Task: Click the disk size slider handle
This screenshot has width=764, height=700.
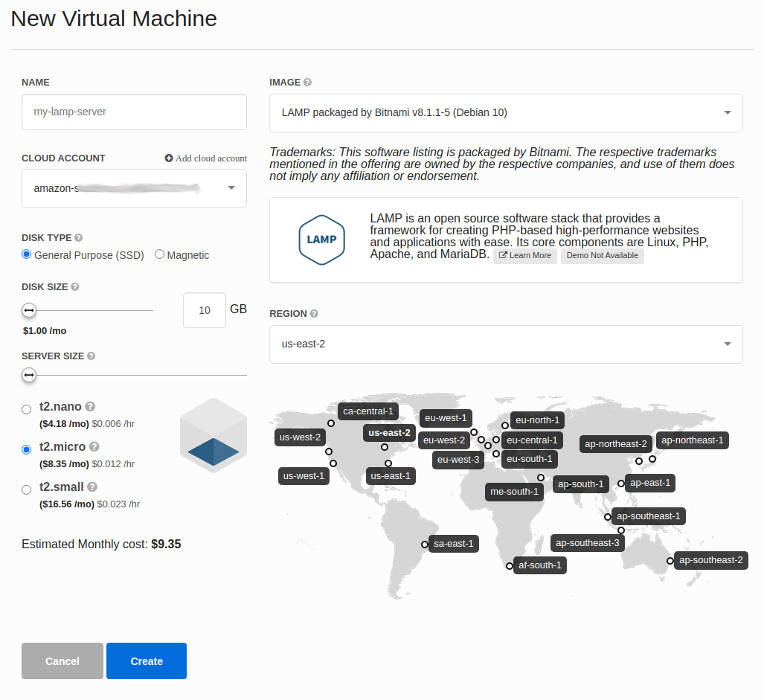Action: 29,309
